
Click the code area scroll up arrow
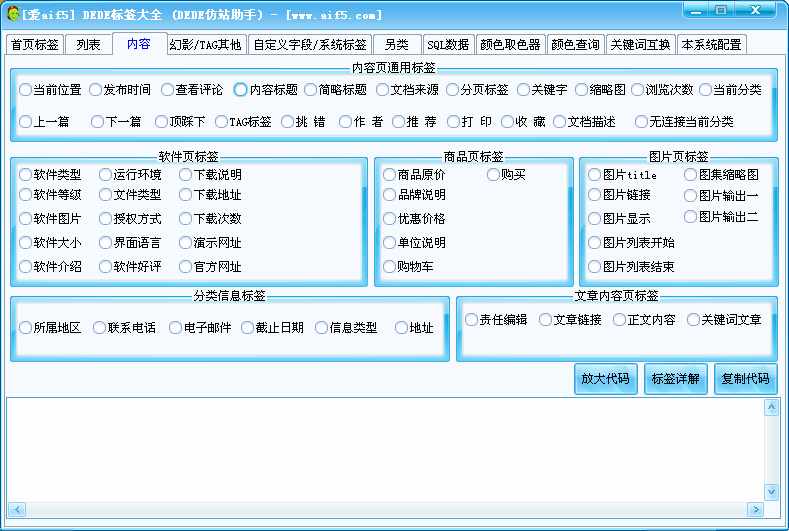[x=771, y=408]
